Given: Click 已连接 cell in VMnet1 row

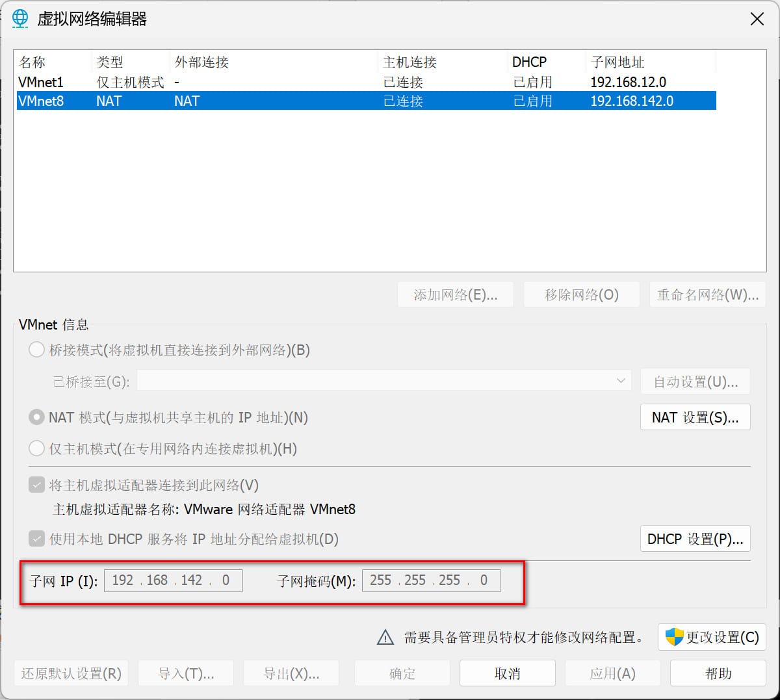Looking at the screenshot, I should [403, 82].
